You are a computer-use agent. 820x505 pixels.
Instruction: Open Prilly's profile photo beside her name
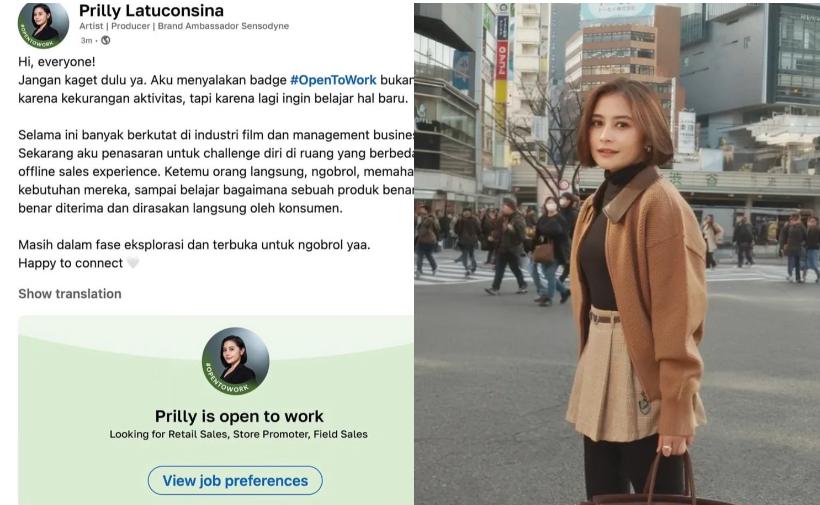[43, 25]
